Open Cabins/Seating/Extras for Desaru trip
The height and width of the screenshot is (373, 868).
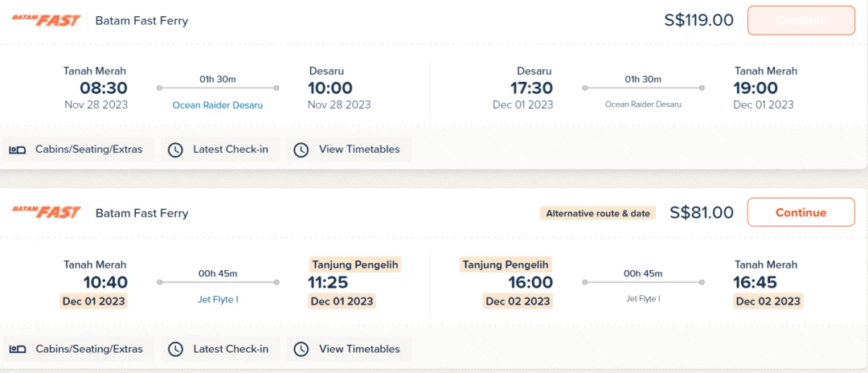[78, 150]
